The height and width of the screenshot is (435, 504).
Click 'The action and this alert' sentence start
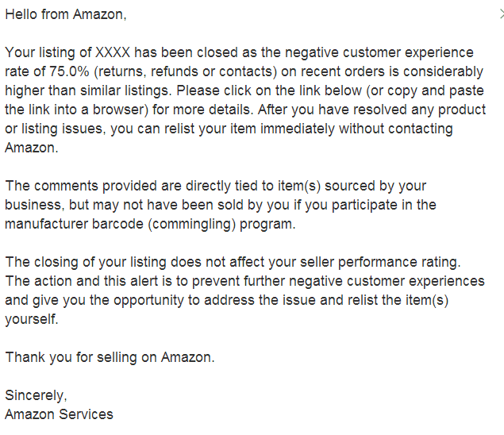coord(83,281)
